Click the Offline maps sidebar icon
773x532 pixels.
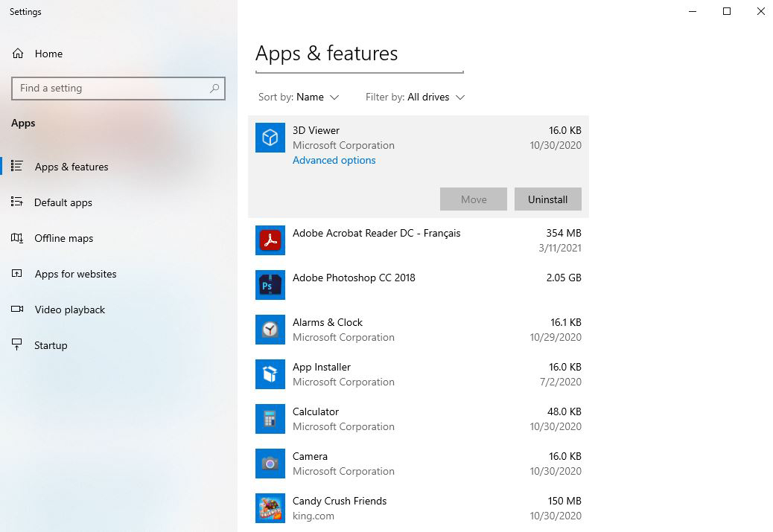[x=17, y=238]
